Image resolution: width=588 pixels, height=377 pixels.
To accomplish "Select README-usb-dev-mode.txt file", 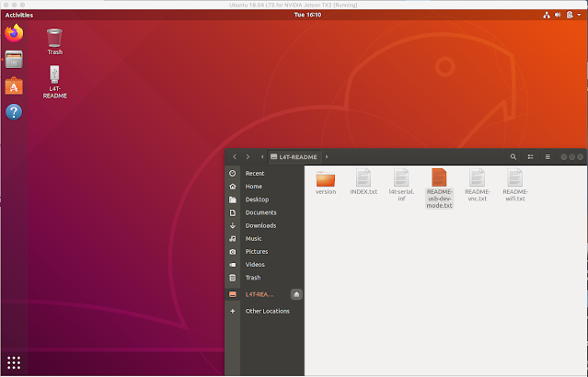I will pyautogui.click(x=439, y=188).
